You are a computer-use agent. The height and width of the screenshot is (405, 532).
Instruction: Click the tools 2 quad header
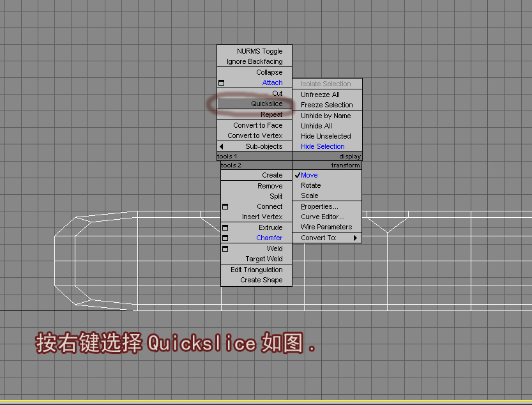point(256,165)
